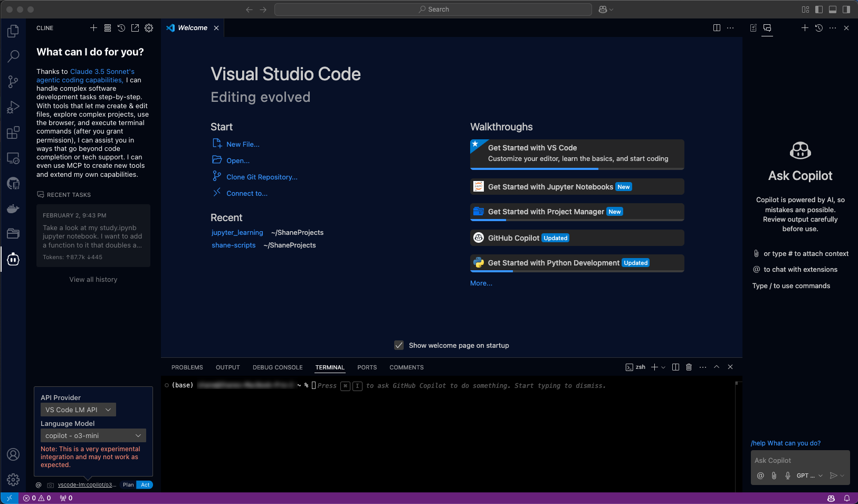
Task: Expand send button options chevron in Copilot
Action: (842, 476)
